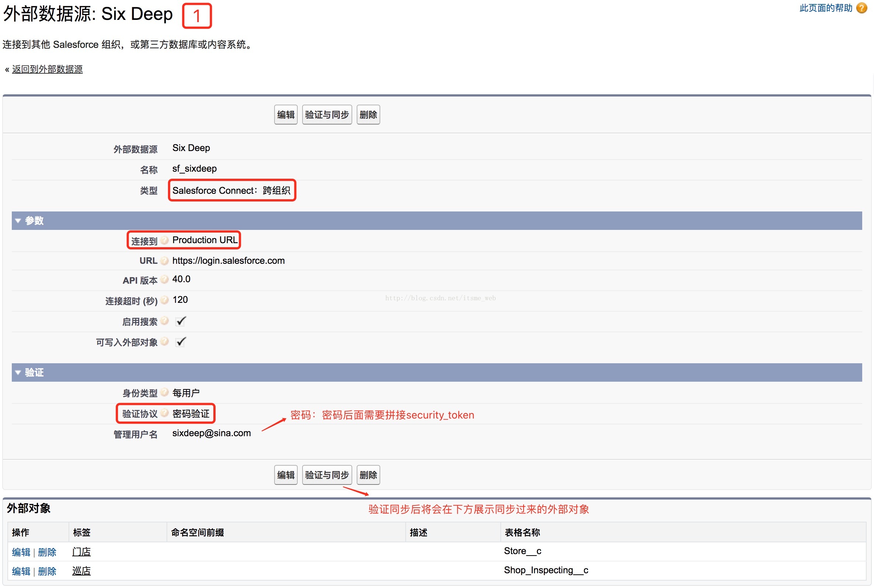Click help icon beside 验证协议 label
Screen dimensions: 874x588
[x=164, y=413]
